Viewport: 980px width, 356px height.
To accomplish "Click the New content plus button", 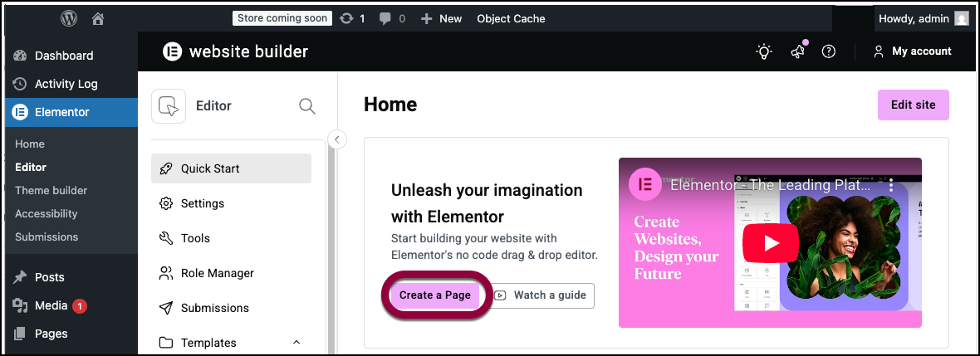I will 441,18.
